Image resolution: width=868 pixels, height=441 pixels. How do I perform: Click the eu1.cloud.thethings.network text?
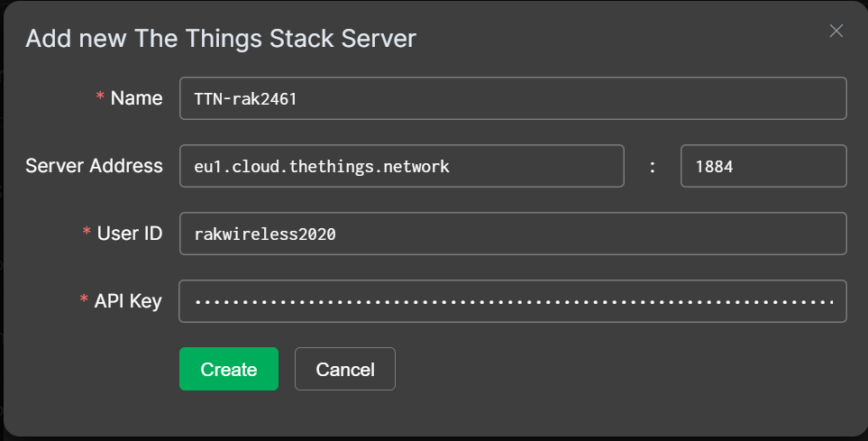pyautogui.click(x=321, y=167)
